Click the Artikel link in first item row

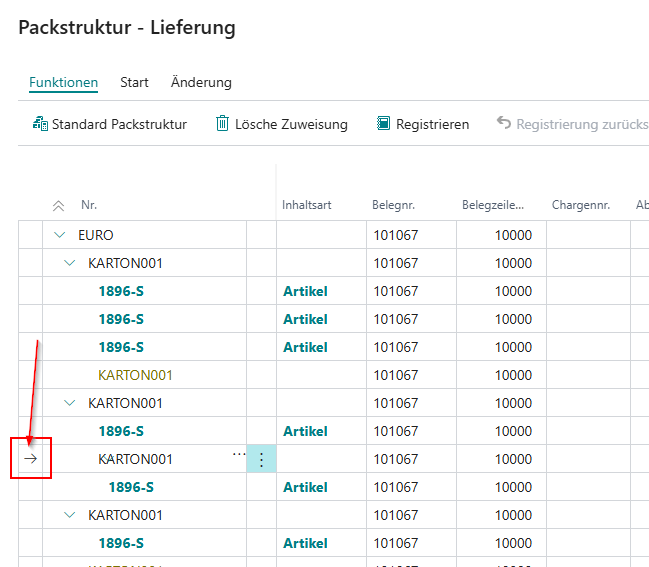pos(305,291)
